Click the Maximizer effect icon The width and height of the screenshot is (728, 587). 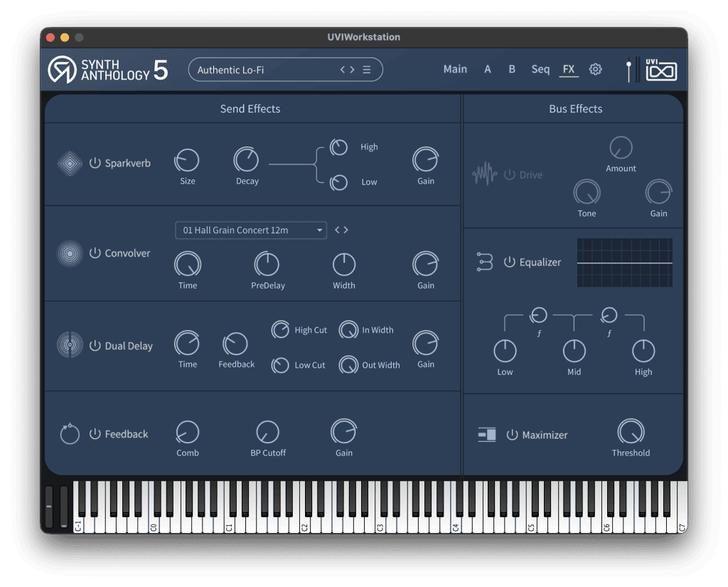click(487, 435)
